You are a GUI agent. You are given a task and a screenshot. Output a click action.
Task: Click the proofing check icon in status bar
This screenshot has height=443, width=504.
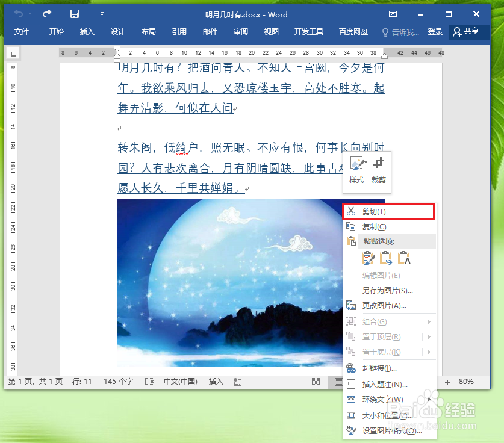[149, 382]
